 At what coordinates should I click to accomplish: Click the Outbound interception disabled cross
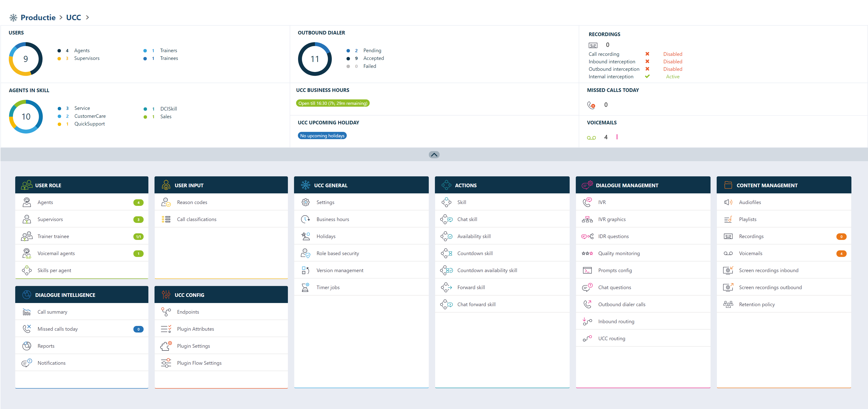tap(647, 69)
